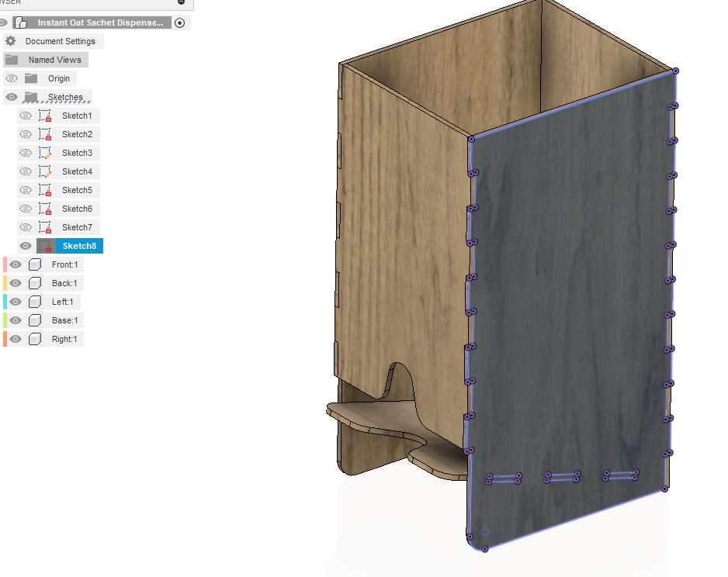
Task: Show Sketch4 using its eye icon
Action: (26, 171)
